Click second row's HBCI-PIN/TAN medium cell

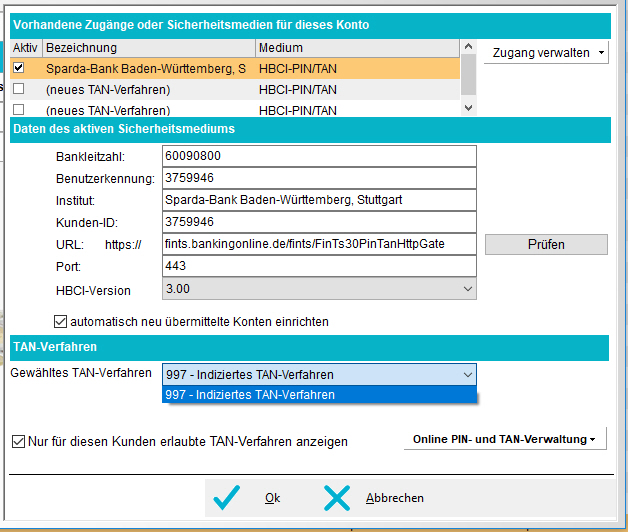point(298,90)
